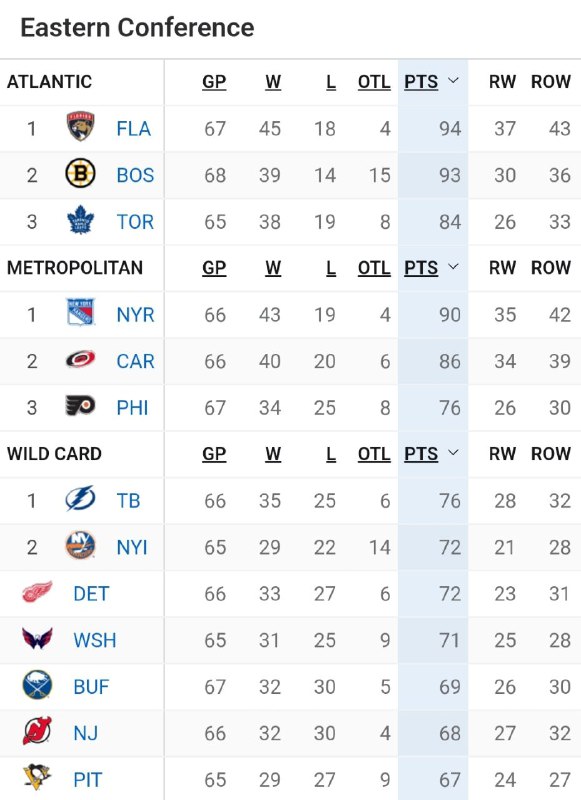Open the New Jersey Devils logo

tap(37, 731)
